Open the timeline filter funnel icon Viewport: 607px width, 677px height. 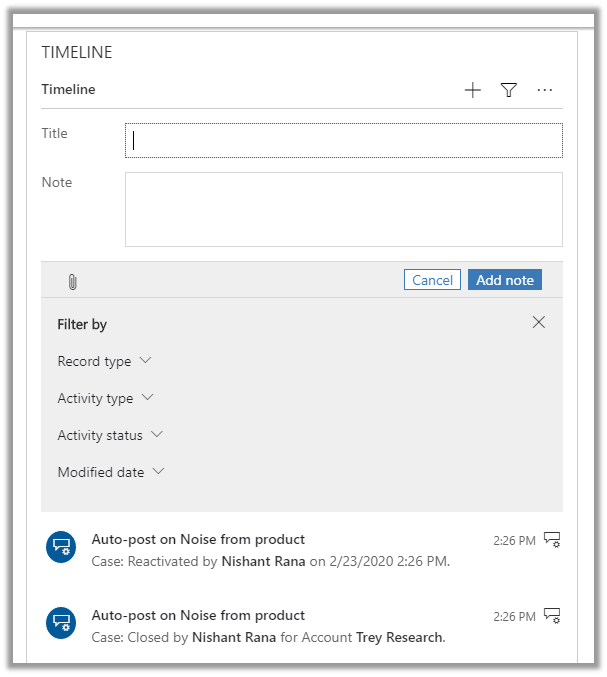coord(509,91)
